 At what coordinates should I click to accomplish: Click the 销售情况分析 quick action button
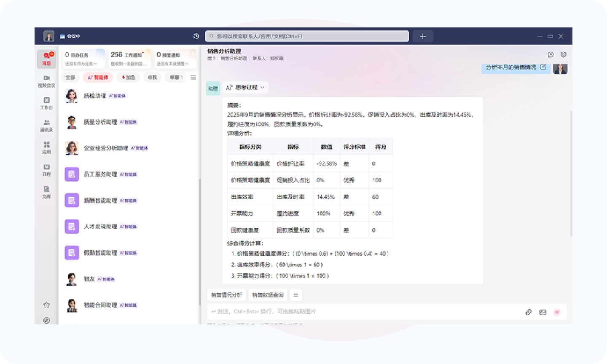click(226, 295)
